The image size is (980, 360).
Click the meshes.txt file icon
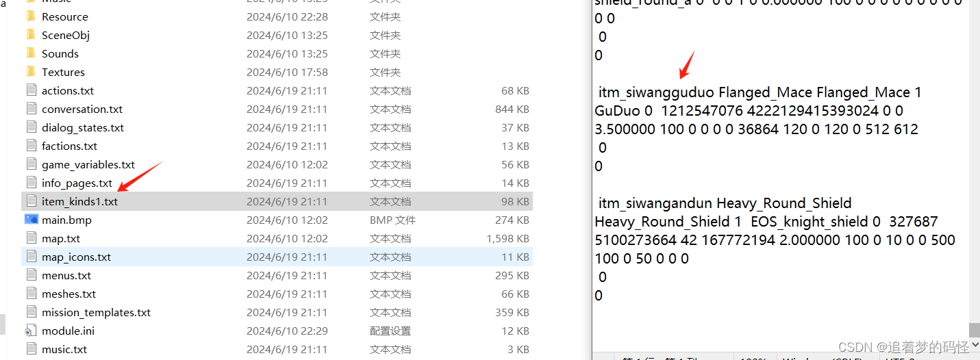point(31,294)
